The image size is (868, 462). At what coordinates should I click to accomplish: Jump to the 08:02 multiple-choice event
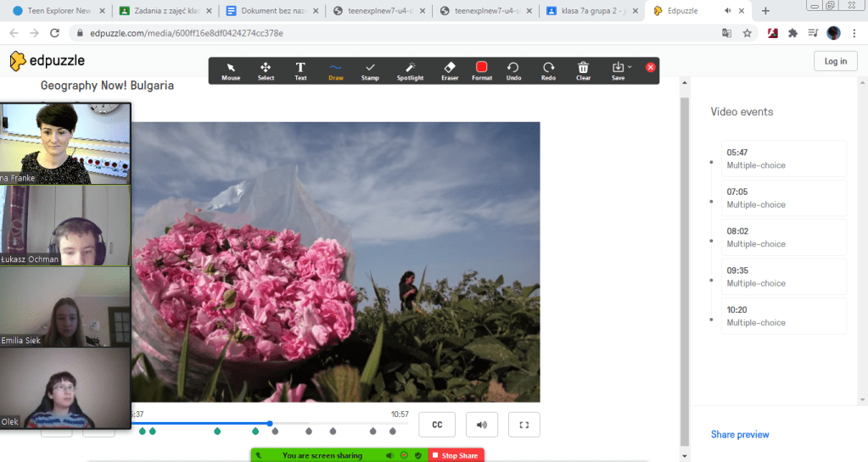[x=783, y=237]
